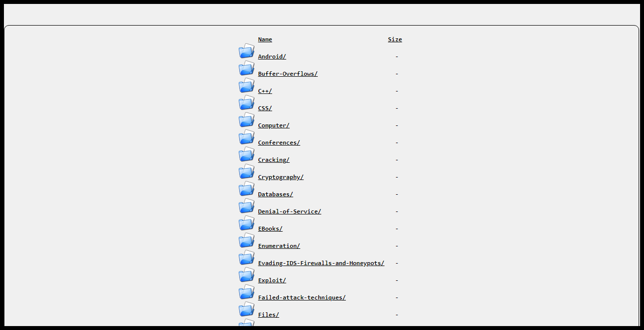
Task: Click the folder icon beside EBooks/
Action: tap(247, 223)
